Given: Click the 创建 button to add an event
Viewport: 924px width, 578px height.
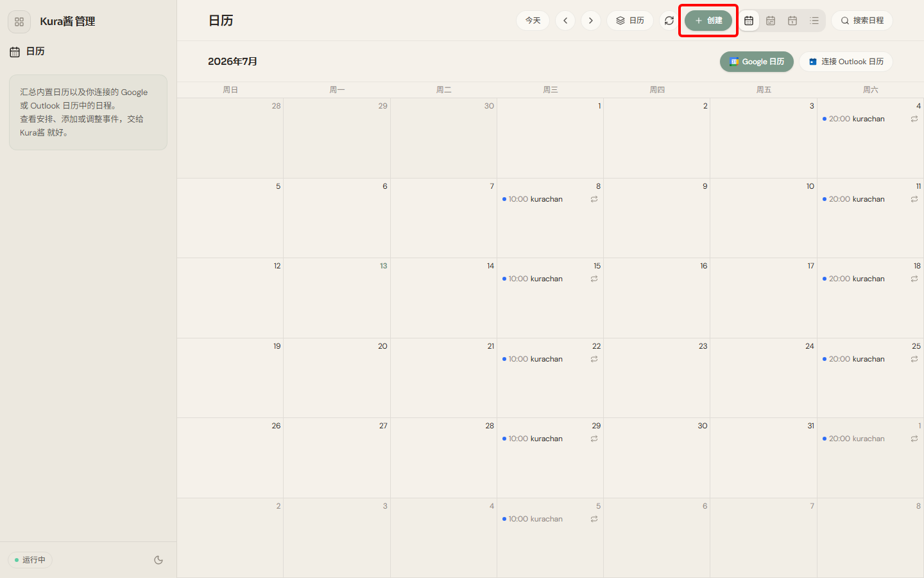Looking at the screenshot, I should click(708, 21).
